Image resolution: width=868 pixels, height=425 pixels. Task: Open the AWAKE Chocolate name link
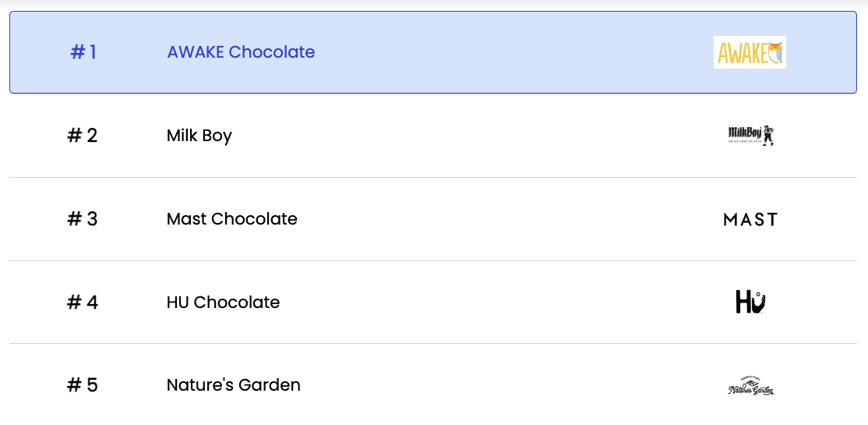241,52
